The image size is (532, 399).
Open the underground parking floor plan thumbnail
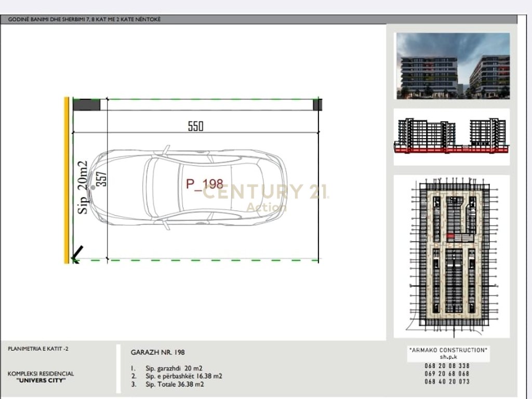point(450,256)
